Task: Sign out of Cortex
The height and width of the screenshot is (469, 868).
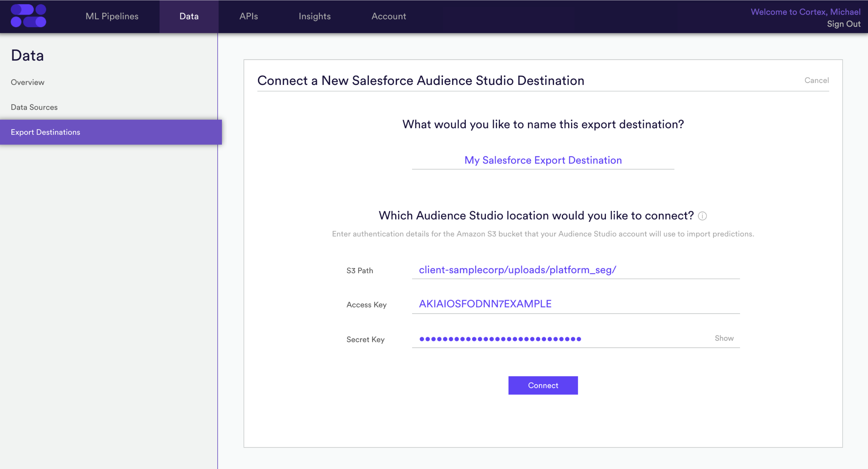Action: (844, 24)
